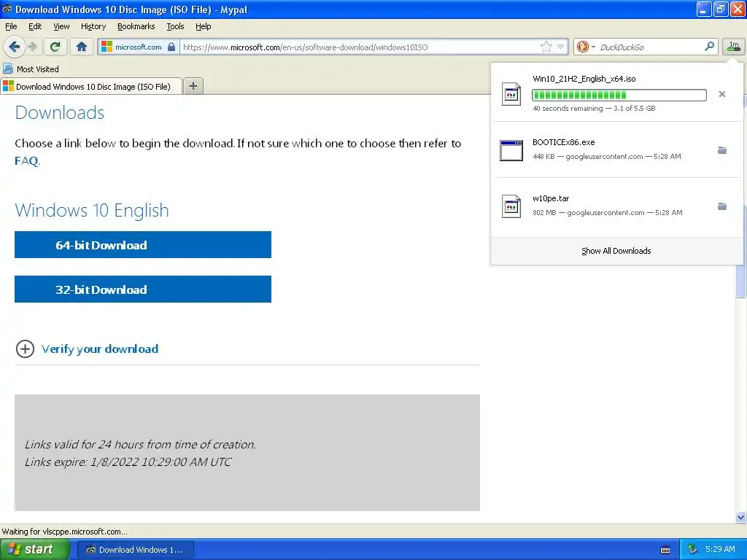
Task: Click the BOOTICEx86.exe file icon
Action: [x=511, y=150]
